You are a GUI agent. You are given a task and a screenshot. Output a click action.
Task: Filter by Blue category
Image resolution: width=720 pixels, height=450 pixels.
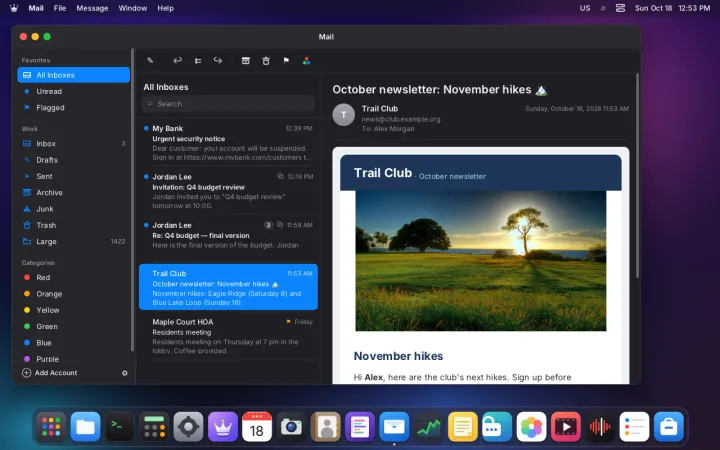point(73,343)
